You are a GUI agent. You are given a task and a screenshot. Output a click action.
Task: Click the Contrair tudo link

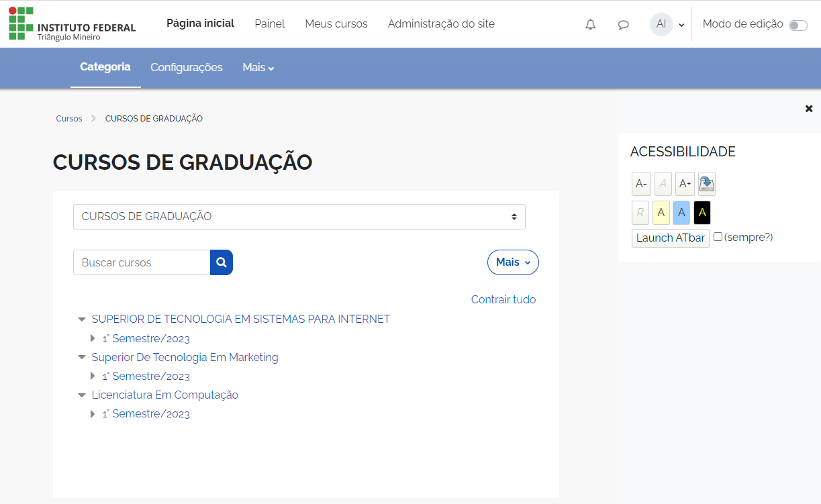point(503,300)
